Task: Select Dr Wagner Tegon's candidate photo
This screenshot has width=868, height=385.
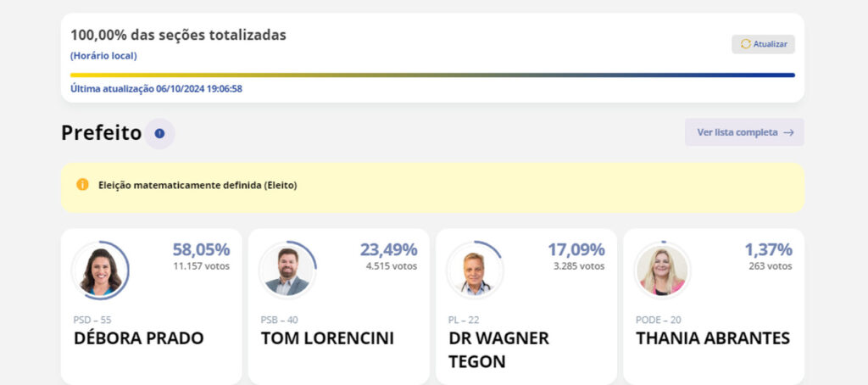Action: tap(476, 271)
